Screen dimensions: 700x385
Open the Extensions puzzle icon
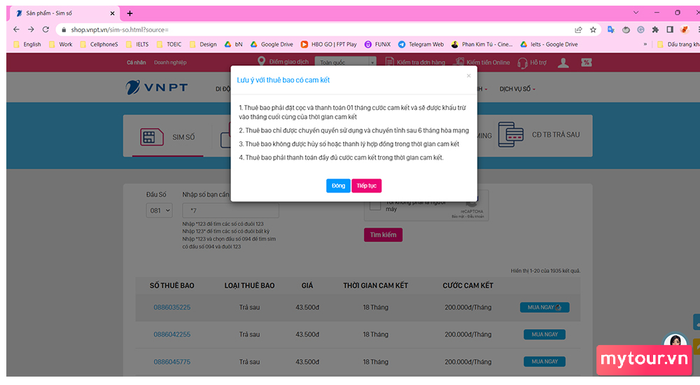(x=655, y=29)
